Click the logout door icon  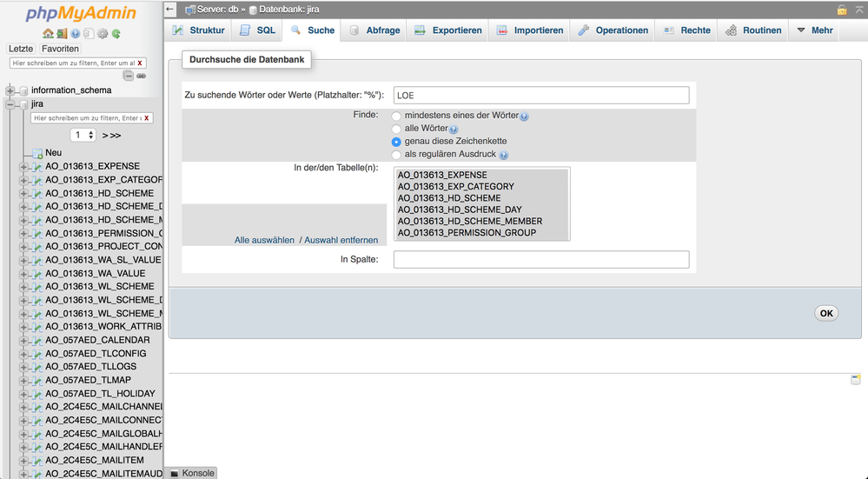click(62, 34)
